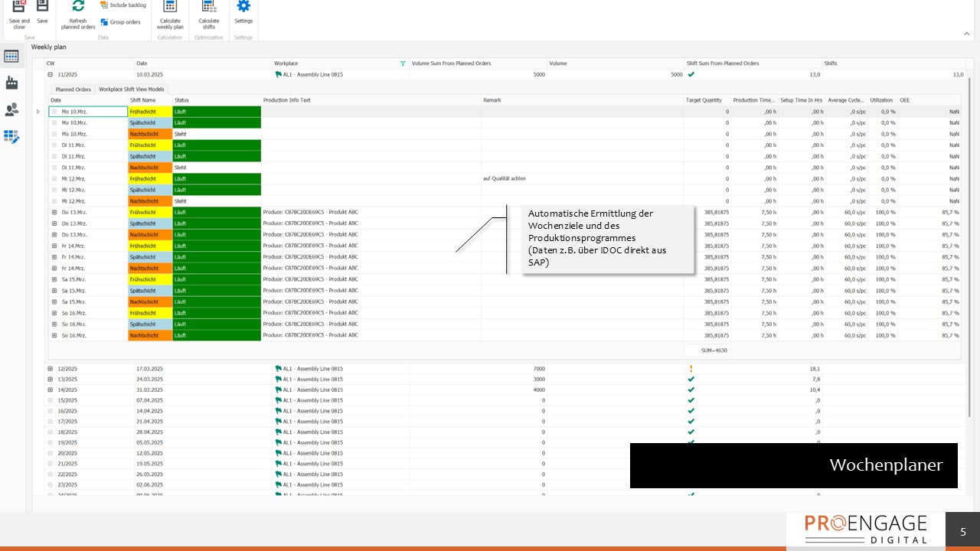Expand the CW 12/2025 row
Image resolution: width=980 pixels, height=551 pixels.
[51, 368]
